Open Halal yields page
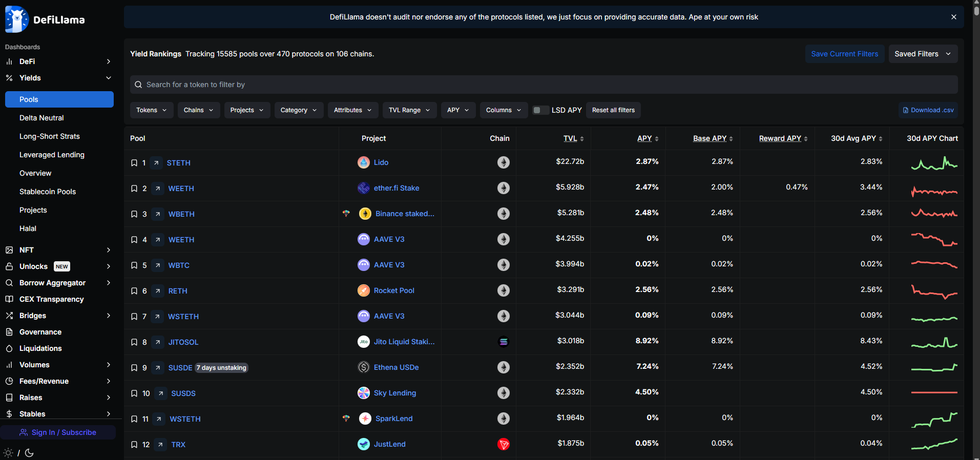This screenshot has height=460, width=980. pos(28,228)
